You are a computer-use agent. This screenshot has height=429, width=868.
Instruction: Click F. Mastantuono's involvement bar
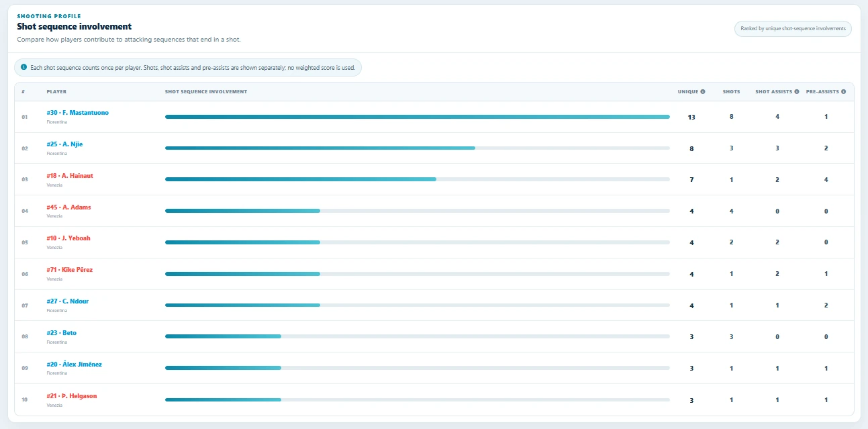(418, 117)
